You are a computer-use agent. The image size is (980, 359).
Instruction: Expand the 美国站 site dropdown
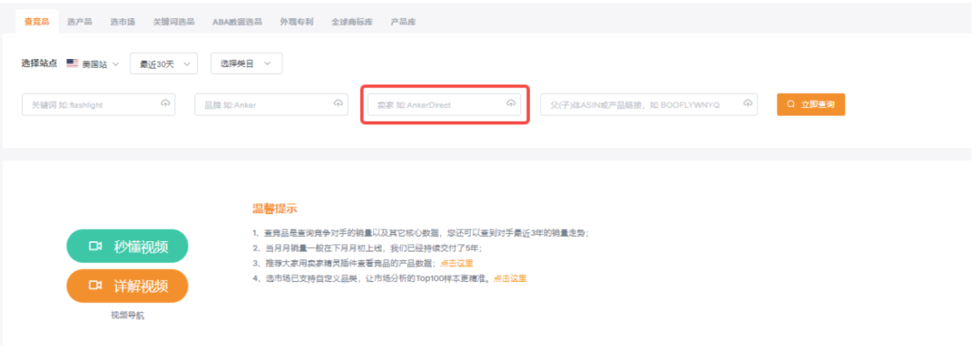(93, 63)
